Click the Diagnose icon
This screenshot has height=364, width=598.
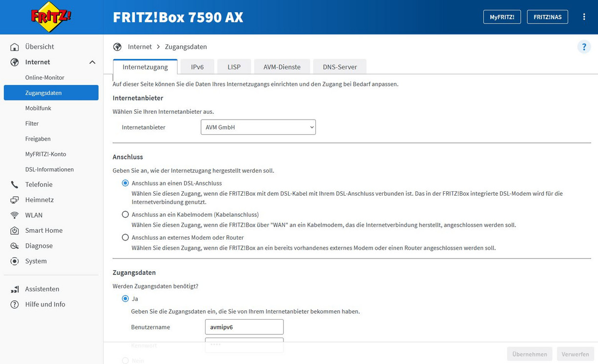point(15,246)
